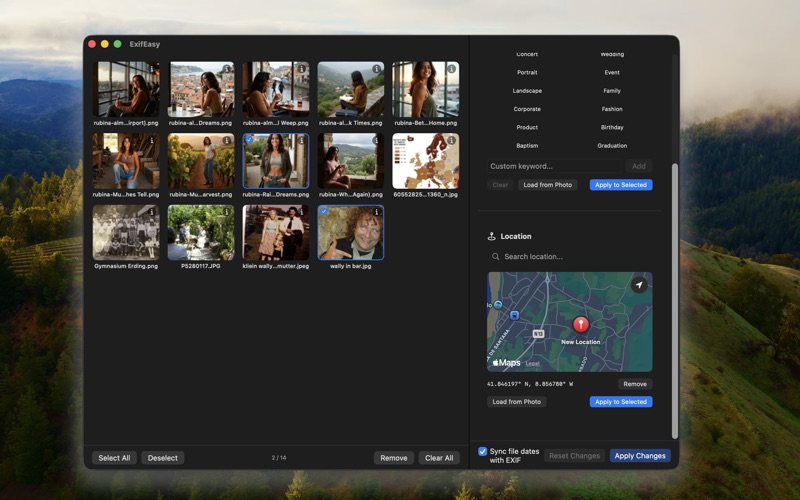
Task: Toggle the Event keyword
Action: click(x=612, y=72)
